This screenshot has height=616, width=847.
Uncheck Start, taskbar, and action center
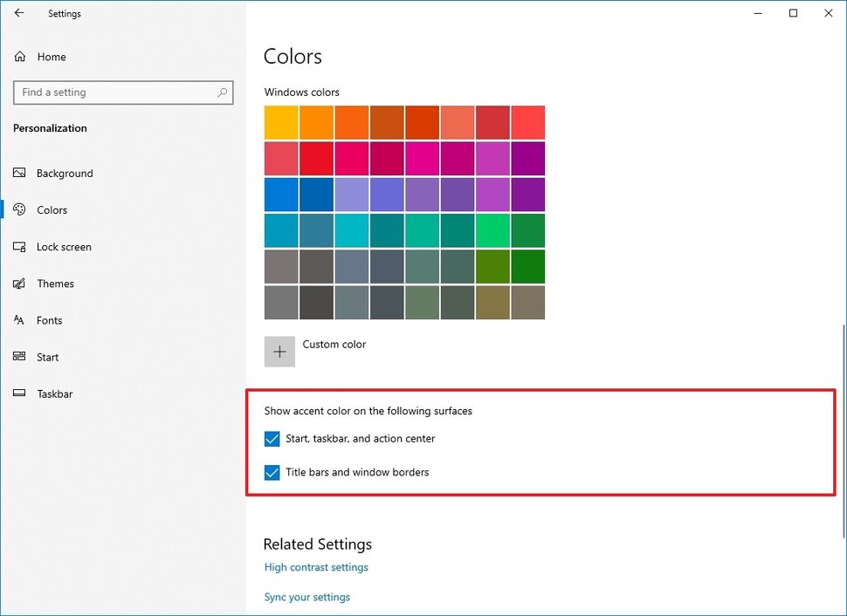pyautogui.click(x=272, y=439)
